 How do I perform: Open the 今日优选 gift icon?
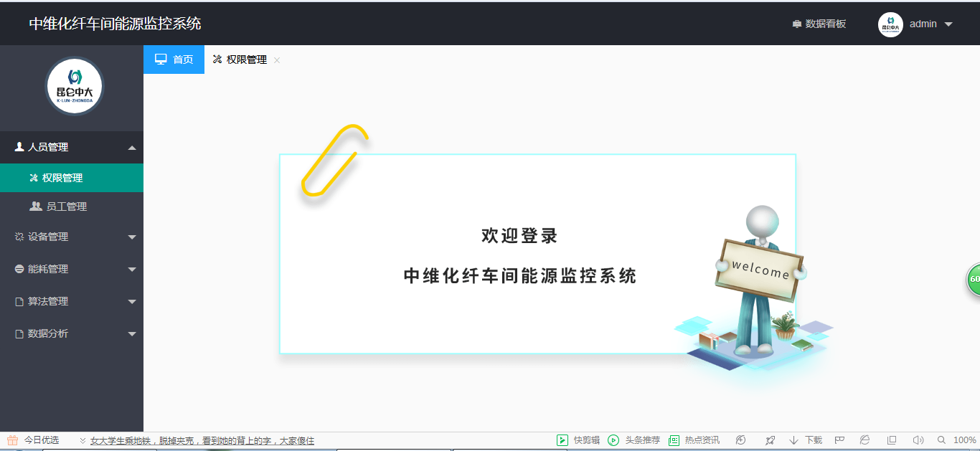click(12, 440)
